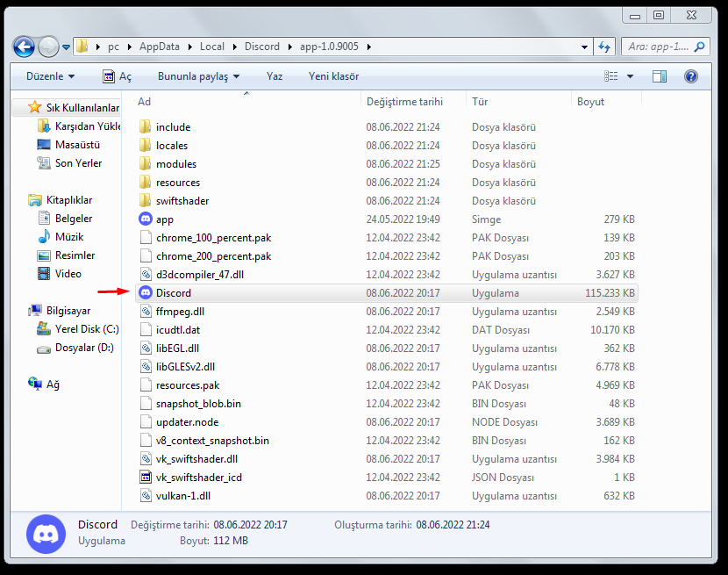Go back with the blue Back arrow
Viewport: 728px width, 575px height.
[x=24, y=47]
